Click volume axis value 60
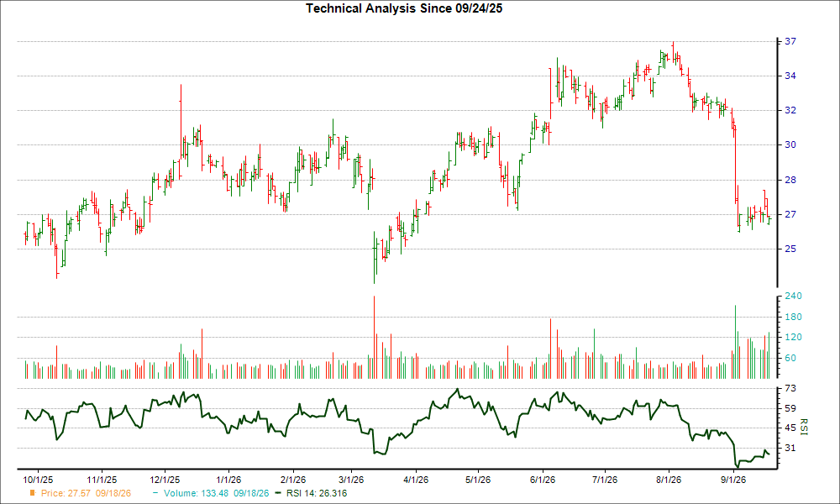Screen dimensions: 840x504 click(x=790, y=359)
